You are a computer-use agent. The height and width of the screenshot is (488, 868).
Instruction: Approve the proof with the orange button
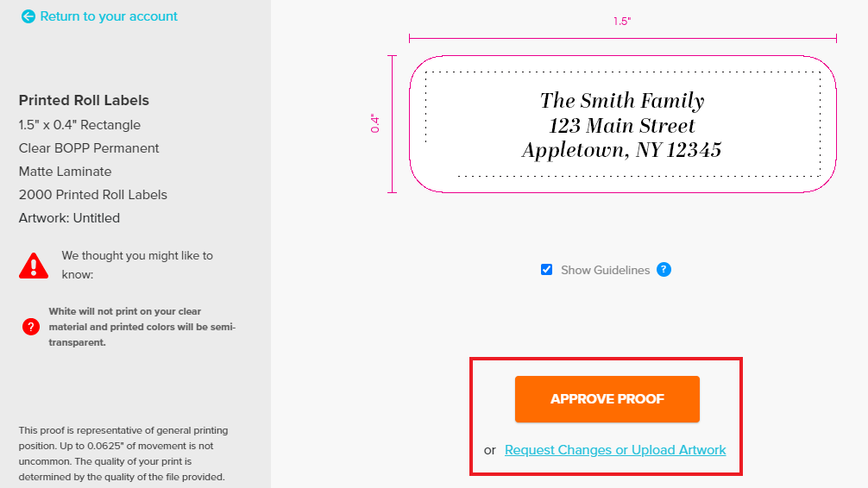coord(607,399)
